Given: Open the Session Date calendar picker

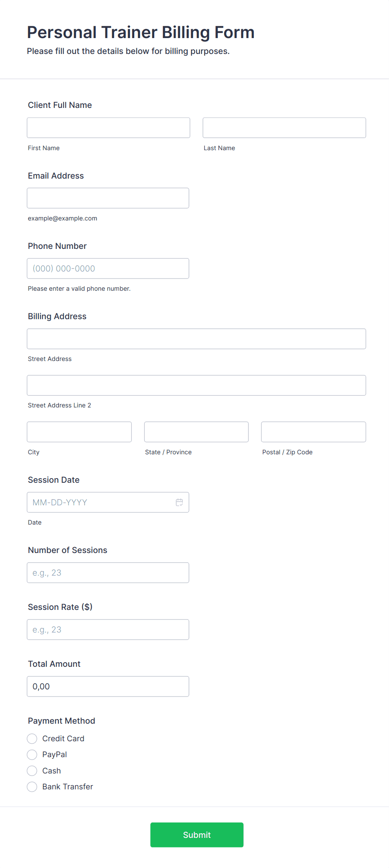Looking at the screenshot, I should (179, 502).
